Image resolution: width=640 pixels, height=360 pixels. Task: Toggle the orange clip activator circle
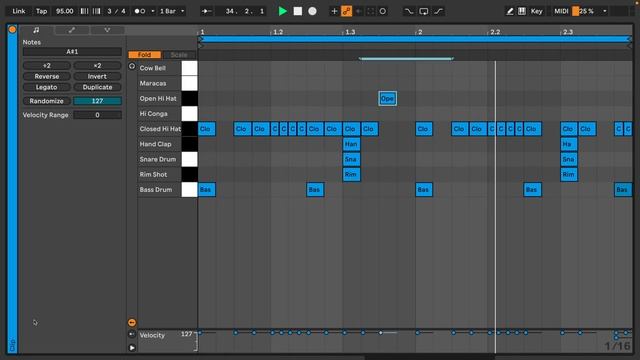point(12,29)
